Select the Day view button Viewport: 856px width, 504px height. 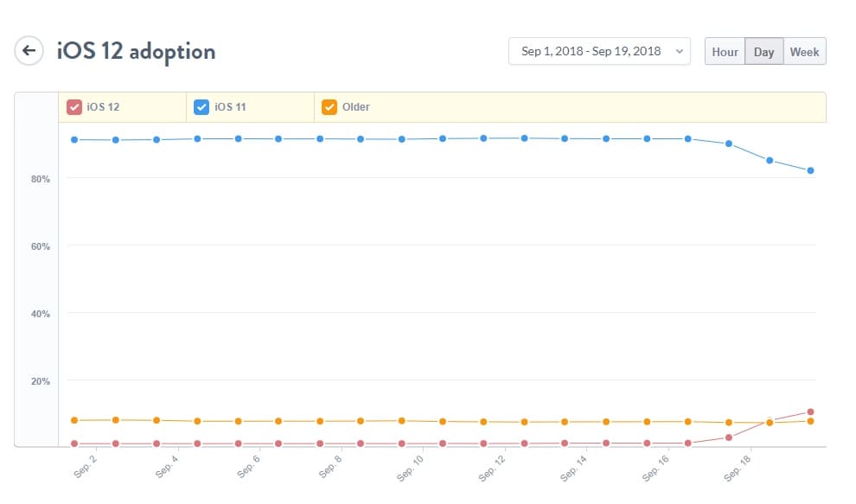(x=763, y=52)
